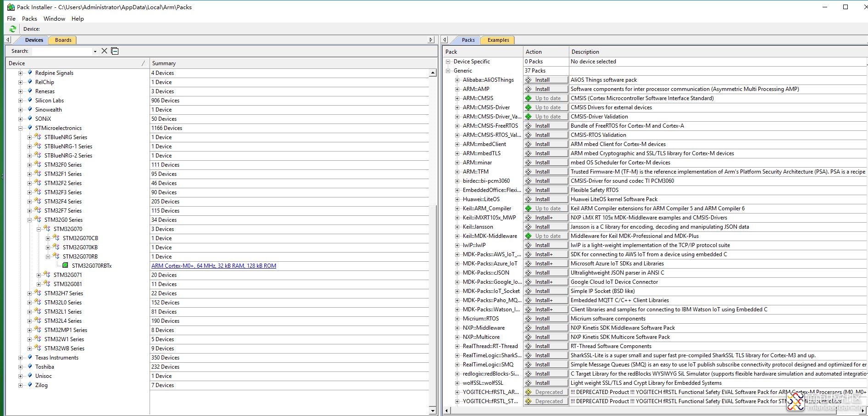Click the Pack Installer title bar app icon
868x416 pixels.
(x=11, y=7)
